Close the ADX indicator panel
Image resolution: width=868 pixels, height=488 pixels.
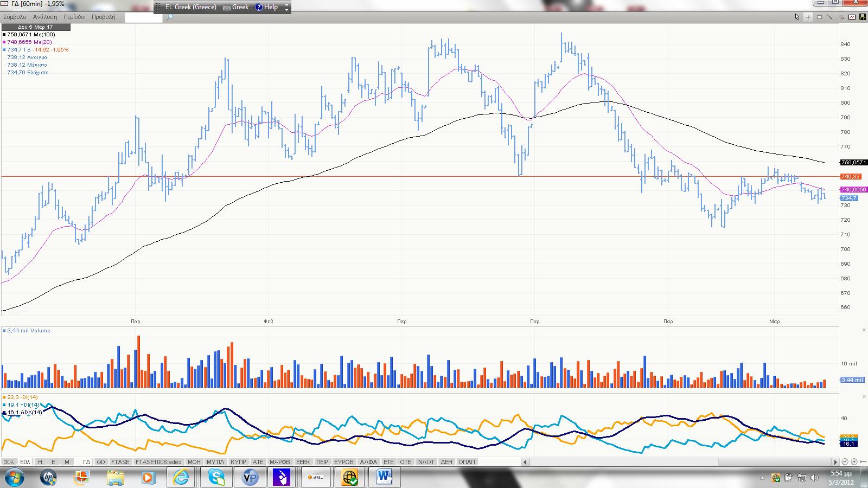864,397
